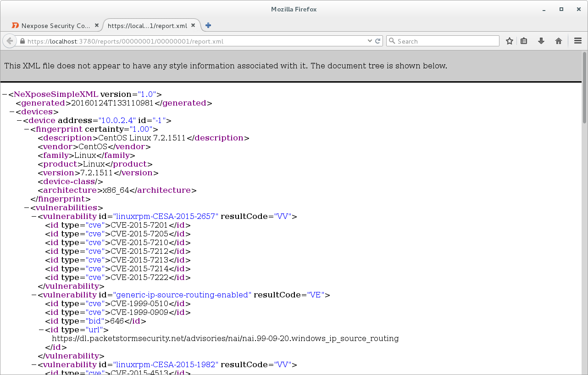Collapse the linuxrpm-CESA-2015-1982 vulnerability node
588x375 pixels.
(34, 365)
